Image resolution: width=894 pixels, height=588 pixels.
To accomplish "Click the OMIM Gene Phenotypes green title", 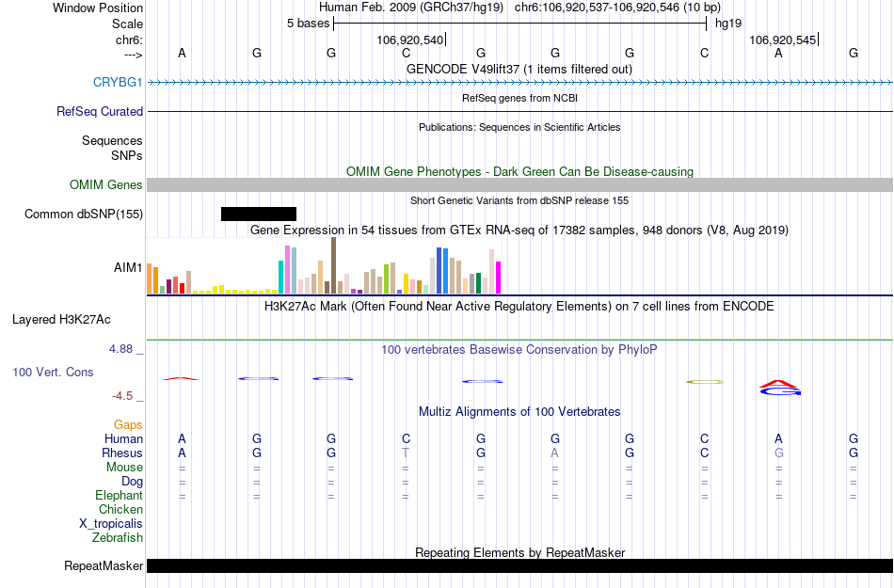I will [x=519, y=171].
